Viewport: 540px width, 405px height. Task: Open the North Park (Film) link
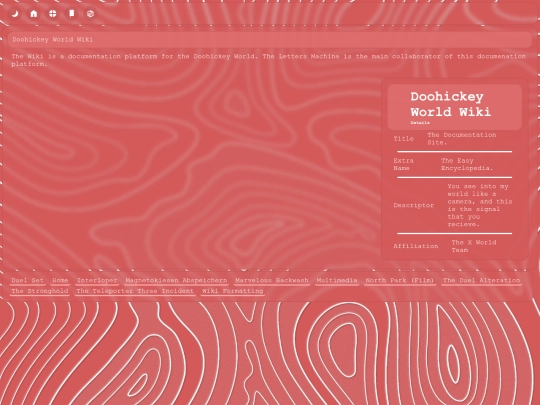(x=400, y=280)
